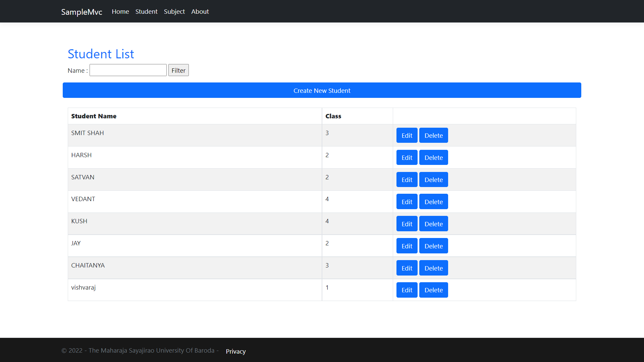Edit the SATVAN student row

point(407,180)
